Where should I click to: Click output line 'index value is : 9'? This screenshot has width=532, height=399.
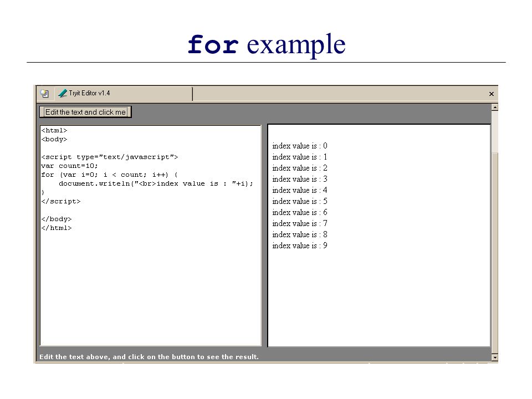pyautogui.click(x=300, y=245)
